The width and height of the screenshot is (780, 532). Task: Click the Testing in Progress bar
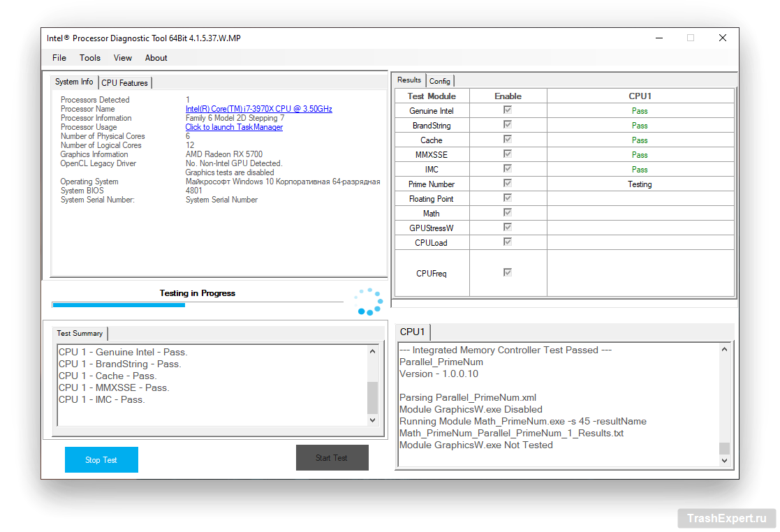pyautogui.click(x=198, y=304)
